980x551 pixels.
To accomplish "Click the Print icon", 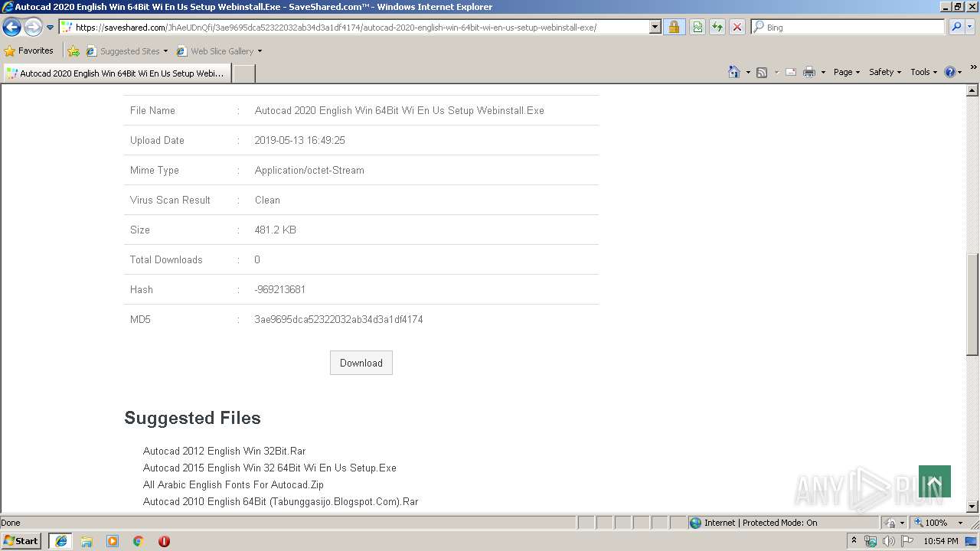I will [x=809, y=72].
